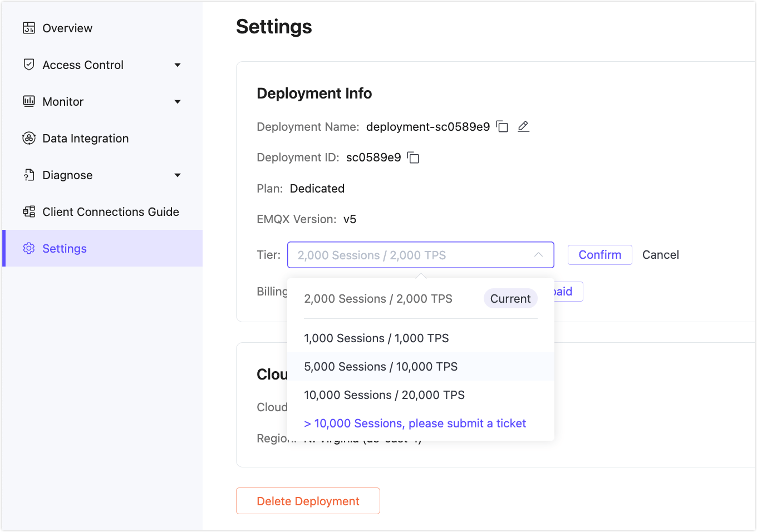
Task: Click the Settings gear icon in sidebar
Action: (x=29, y=249)
